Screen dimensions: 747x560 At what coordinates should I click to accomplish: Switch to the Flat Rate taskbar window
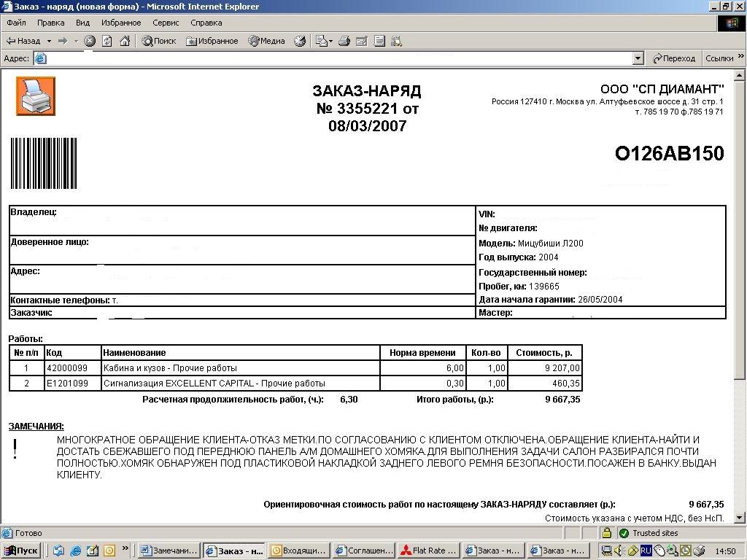tap(428, 551)
